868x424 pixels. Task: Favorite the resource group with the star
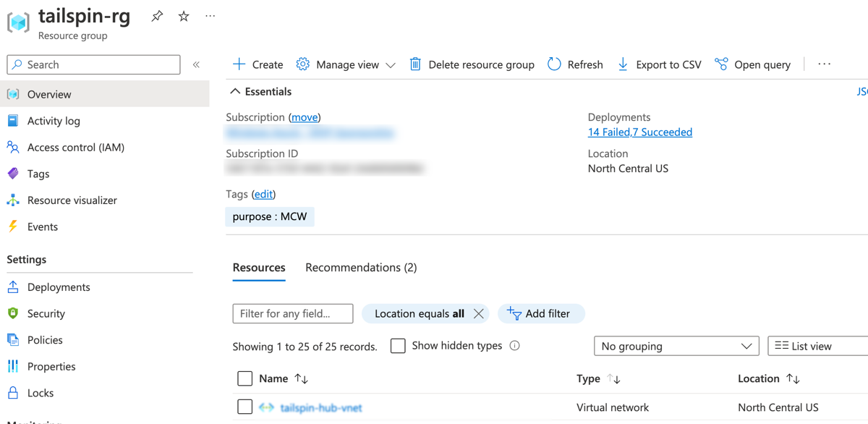[x=183, y=16]
